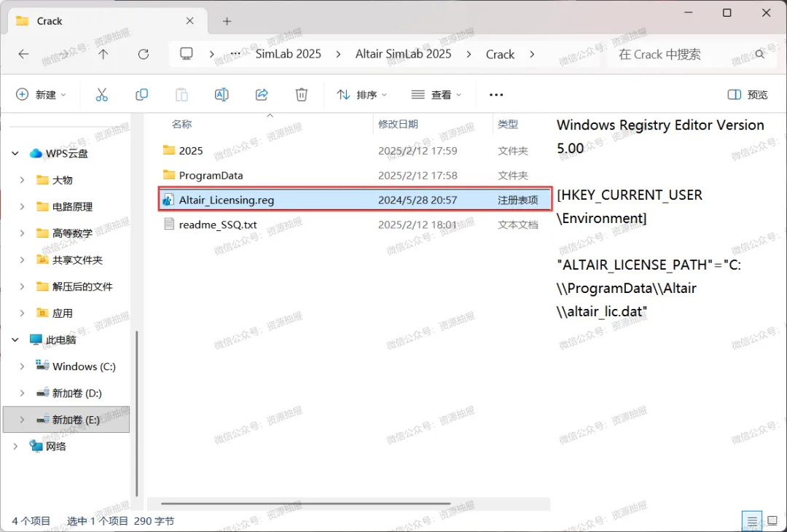Click the 文本文档 type cell

pyautogui.click(x=517, y=224)
